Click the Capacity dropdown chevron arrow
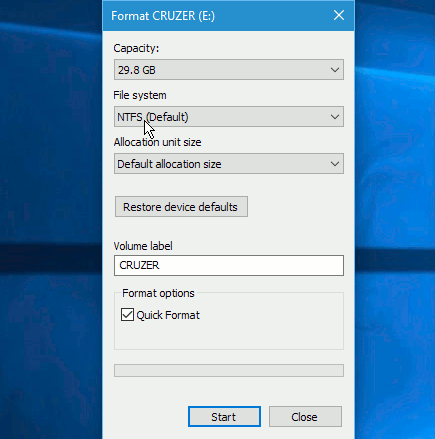 tap(335, 70)
